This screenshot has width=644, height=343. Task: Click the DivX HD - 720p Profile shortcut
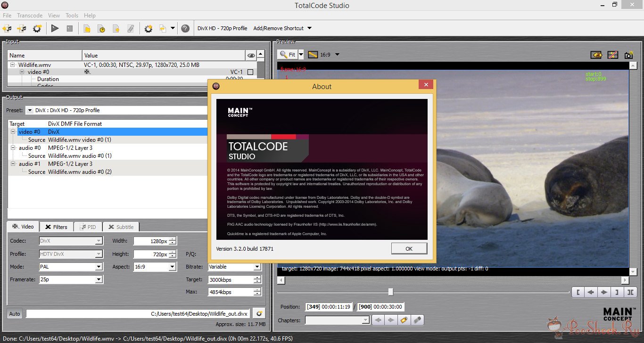[222, 28]
